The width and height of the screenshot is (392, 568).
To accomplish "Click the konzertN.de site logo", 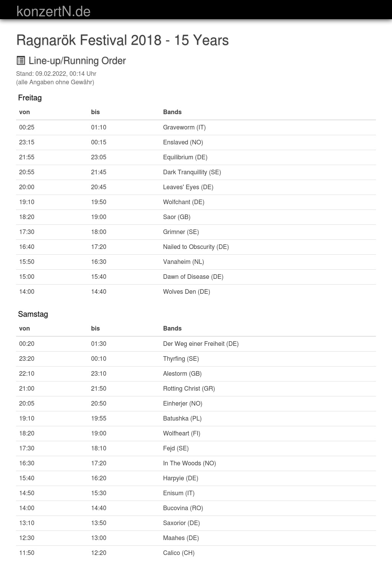I will click(x=54, y=11).
